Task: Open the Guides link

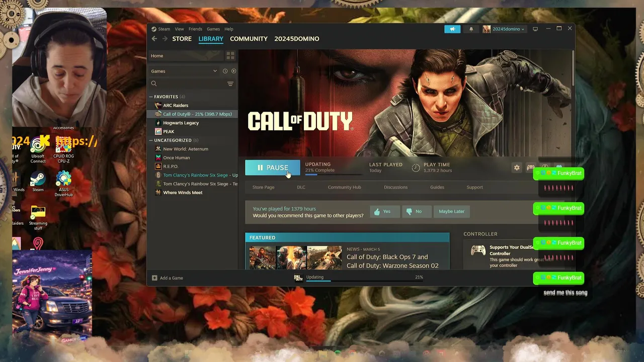Action: (437, 187)
